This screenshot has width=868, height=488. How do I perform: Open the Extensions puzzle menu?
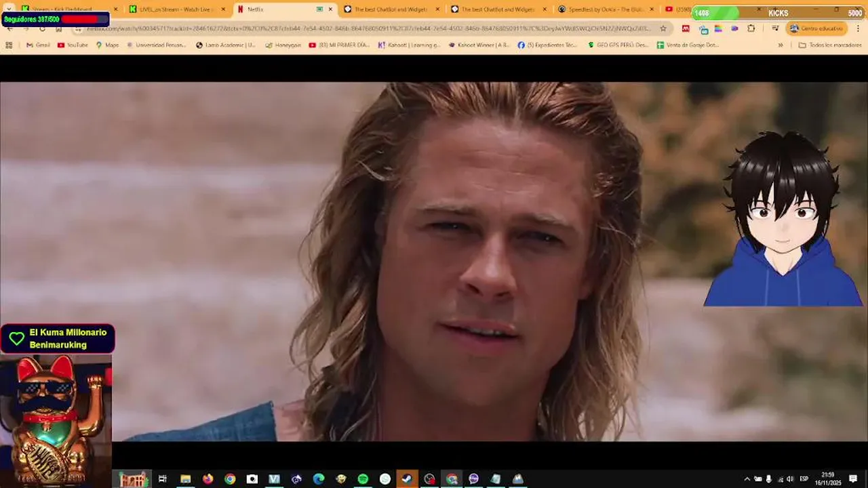(751, 28)
